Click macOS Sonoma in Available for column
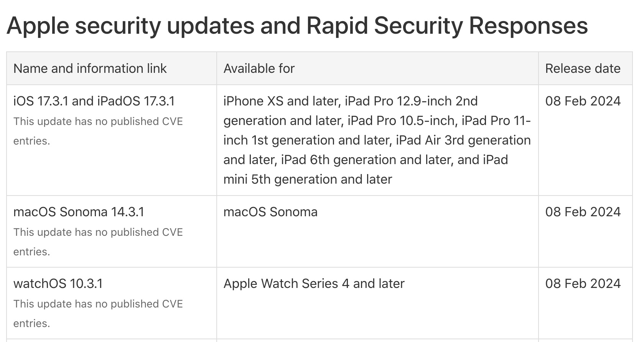The width and height of the screenshot is (644, 342). click(270, 212)
